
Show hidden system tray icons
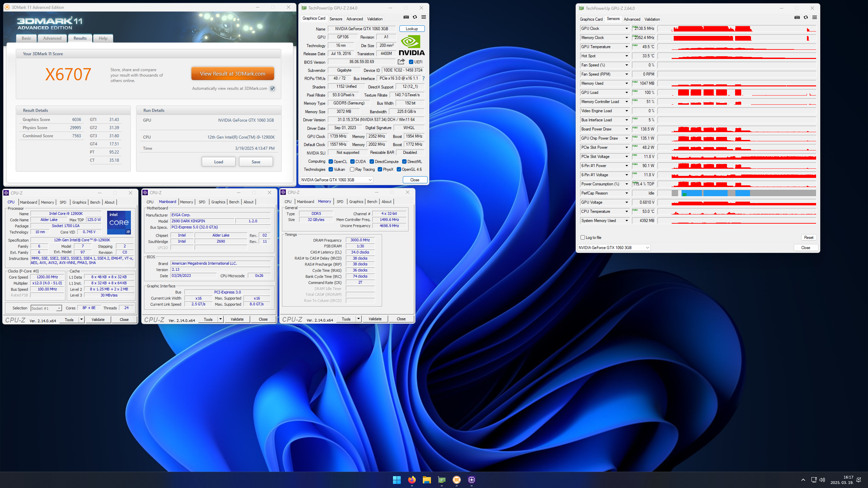coord(803,480)
